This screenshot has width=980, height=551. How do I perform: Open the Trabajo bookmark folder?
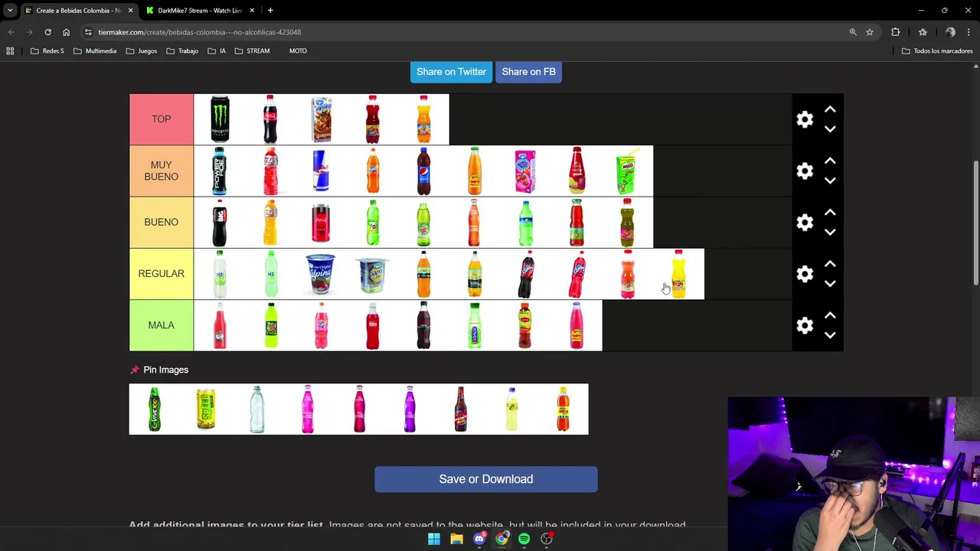point(183,51)
